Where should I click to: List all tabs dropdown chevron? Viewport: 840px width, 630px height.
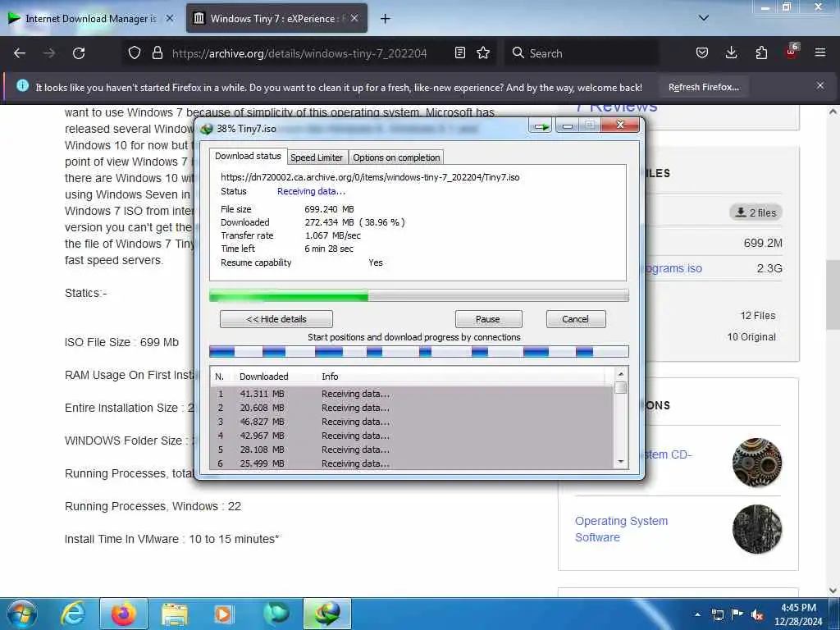pos(704,18)
